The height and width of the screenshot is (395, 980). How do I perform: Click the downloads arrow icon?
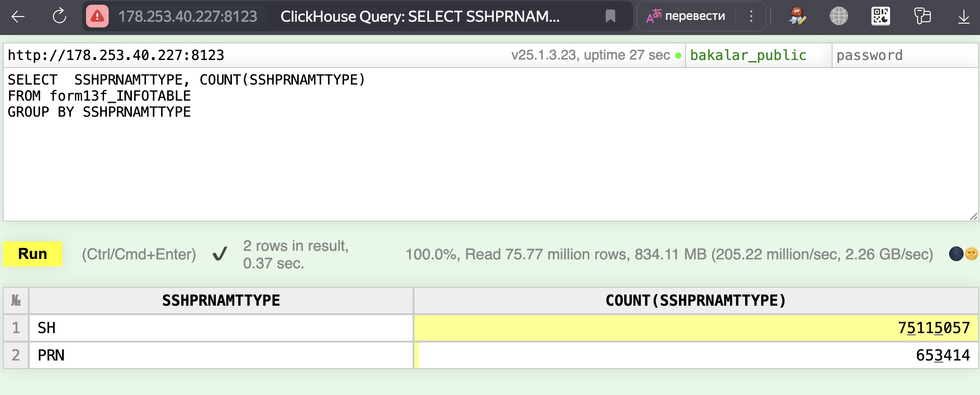click(963, 17)
